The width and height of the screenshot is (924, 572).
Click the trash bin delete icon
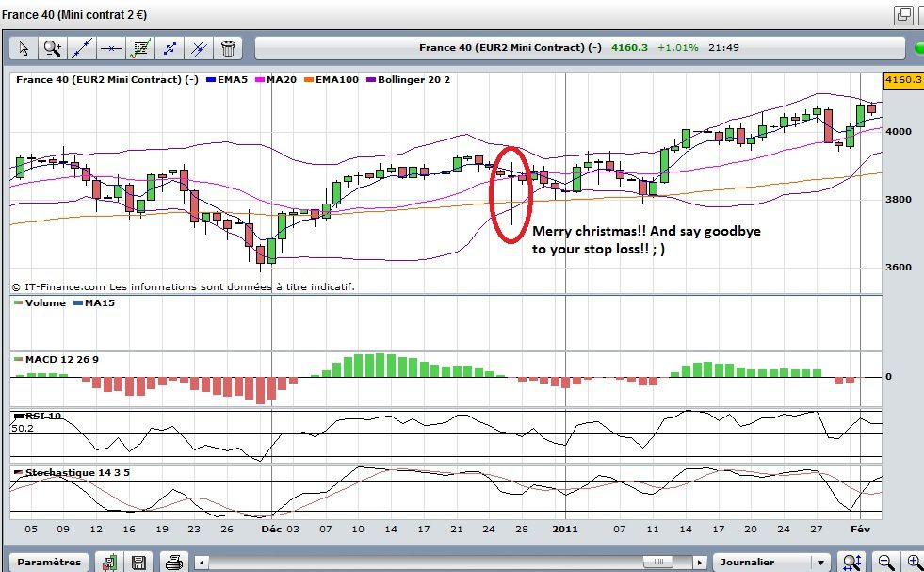pos(228,48)
